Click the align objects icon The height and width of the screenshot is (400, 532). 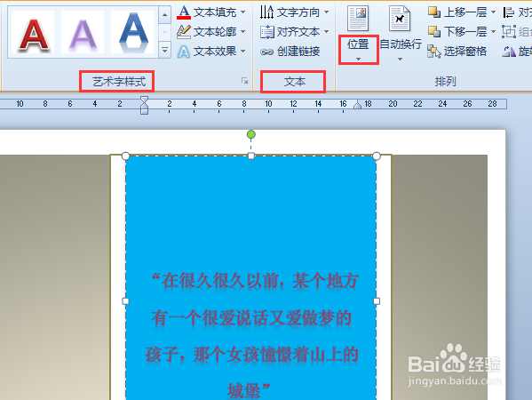[508, 12]
